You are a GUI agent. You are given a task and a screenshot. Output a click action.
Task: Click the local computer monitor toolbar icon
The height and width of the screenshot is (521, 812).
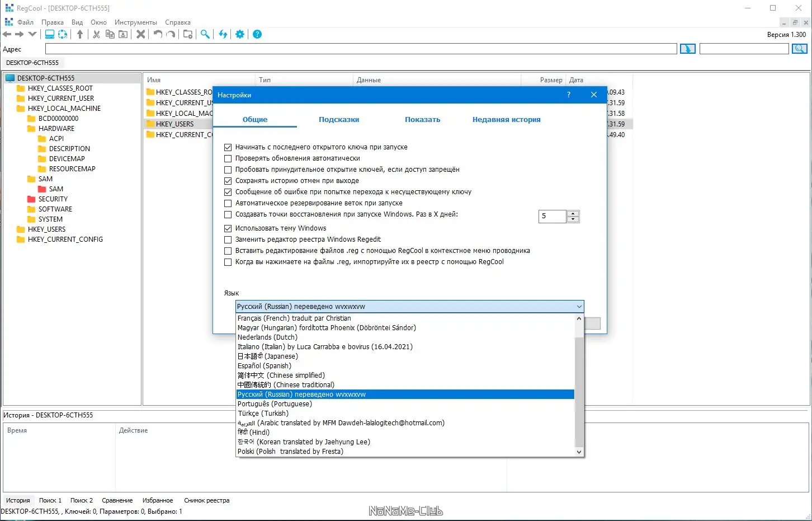point(50,34)
